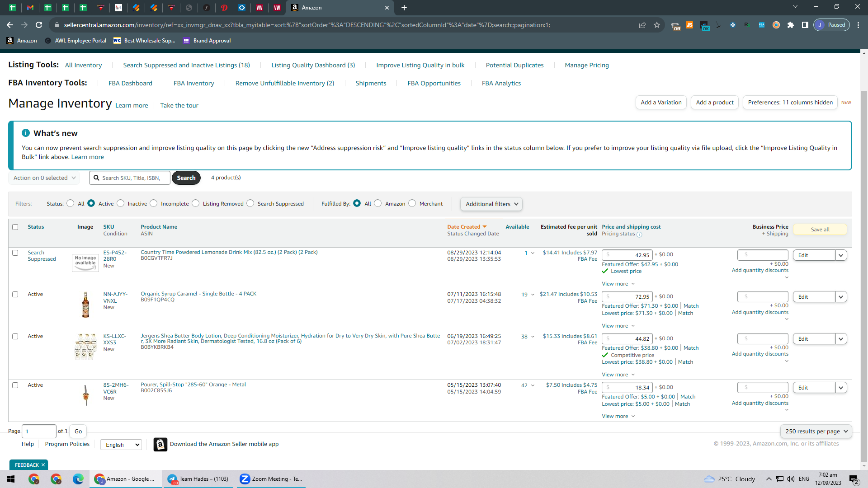Open the volume control in system tray
The image size is (868, 488).
pyautogui.click(x=791, y=479)
